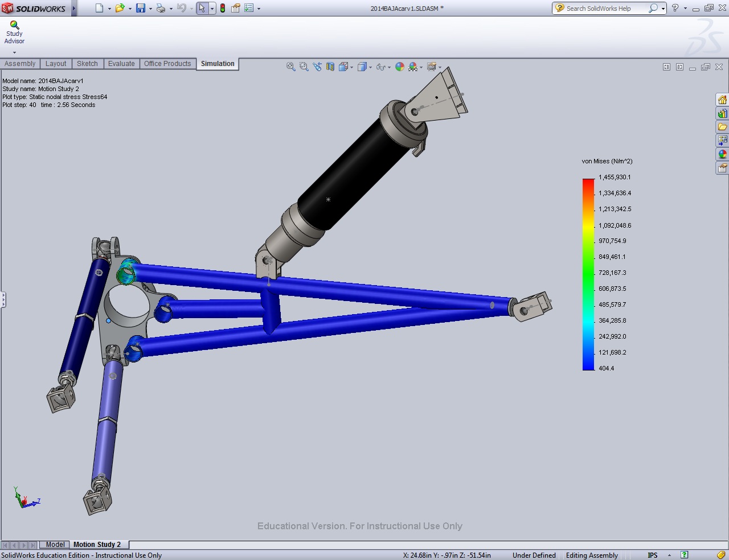Viewport: 729px width, 560px height.
Task: Click the Rebuild traffic light icon
Action: [x=223, y=8]
